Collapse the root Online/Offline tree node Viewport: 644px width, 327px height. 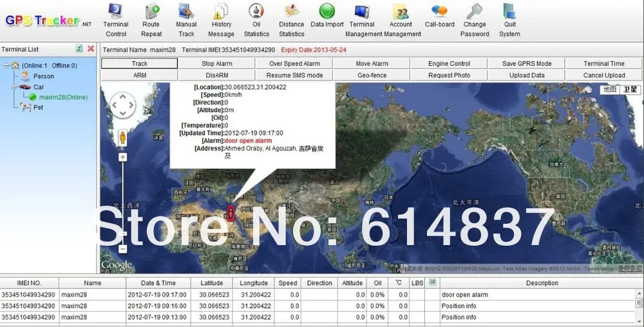pos(6,66)
